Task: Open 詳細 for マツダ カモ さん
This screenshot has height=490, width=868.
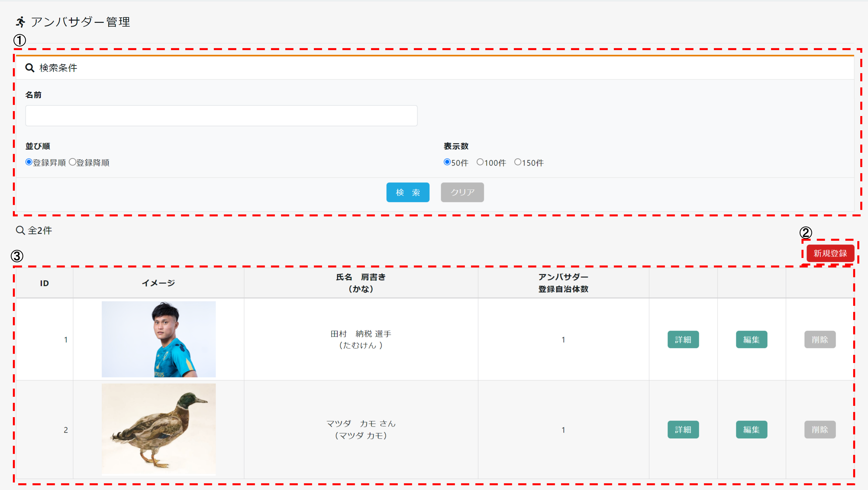Action: point(683,429)
